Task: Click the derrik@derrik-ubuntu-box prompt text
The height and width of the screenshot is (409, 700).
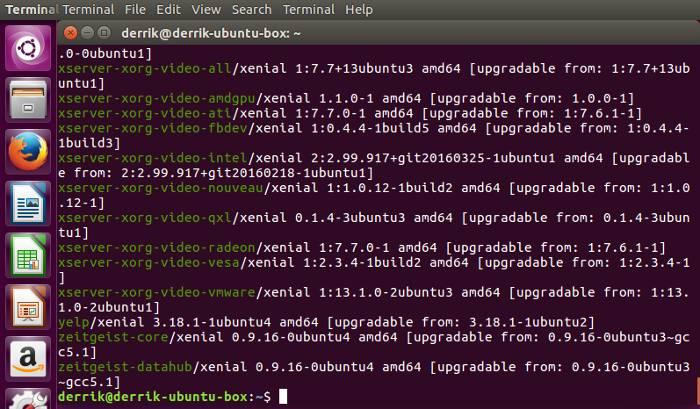Action: pos(153,396)
